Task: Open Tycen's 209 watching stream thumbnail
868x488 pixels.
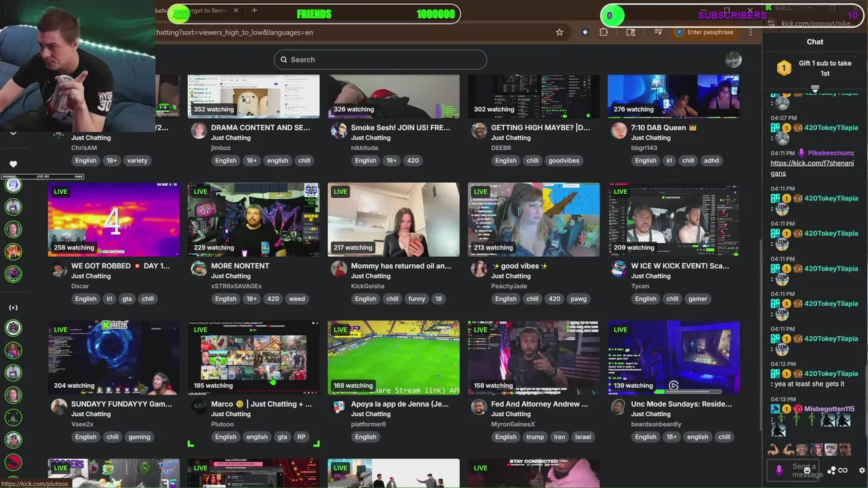Action: 673,220
